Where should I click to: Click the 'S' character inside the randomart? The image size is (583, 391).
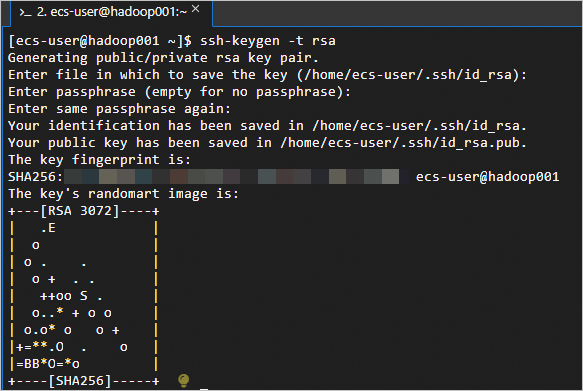point(84,296)
